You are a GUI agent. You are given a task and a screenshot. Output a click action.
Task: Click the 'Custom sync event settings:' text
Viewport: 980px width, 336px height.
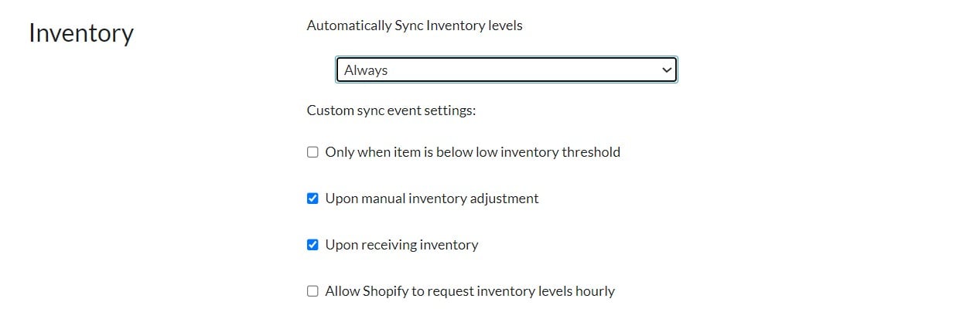(391, 110)
